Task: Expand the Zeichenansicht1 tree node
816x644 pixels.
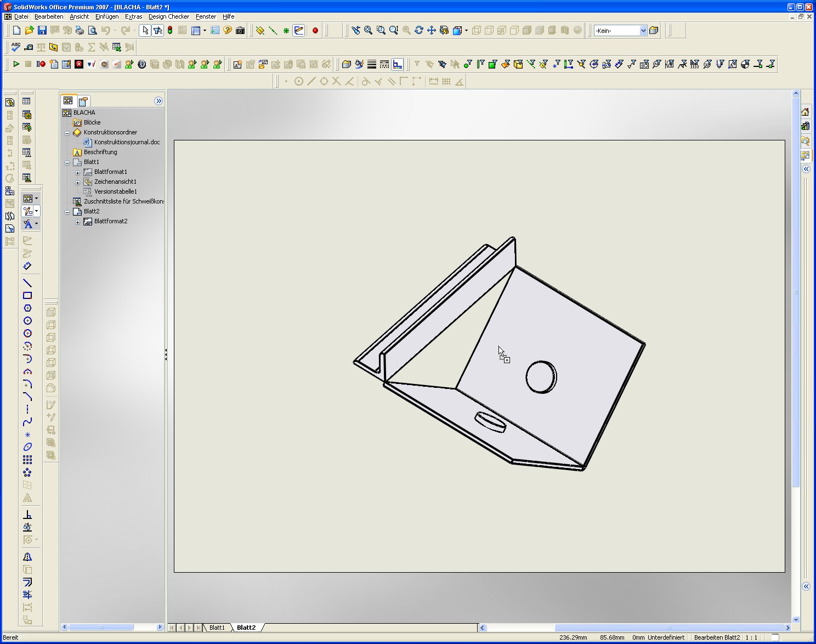Action: [x=77, y=182]
